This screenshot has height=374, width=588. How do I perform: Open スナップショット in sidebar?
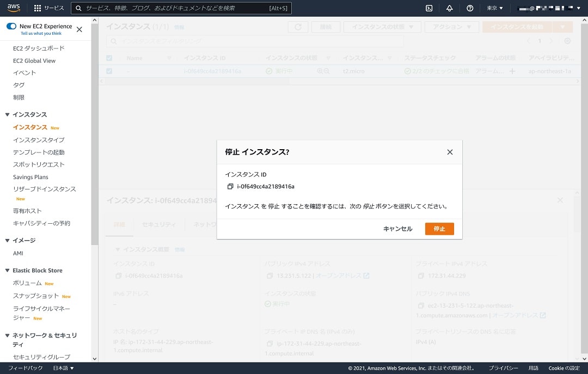35,296
